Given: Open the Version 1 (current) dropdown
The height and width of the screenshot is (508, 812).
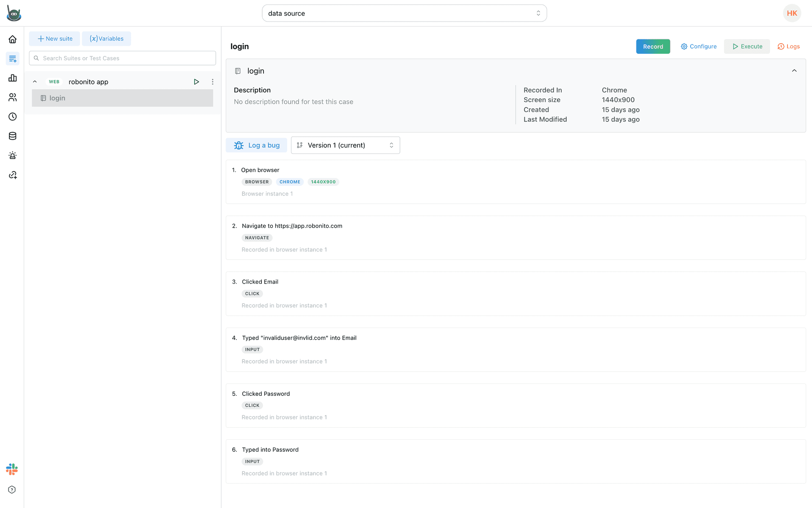Looking at the screenshot, I should (x=346, y=145).
